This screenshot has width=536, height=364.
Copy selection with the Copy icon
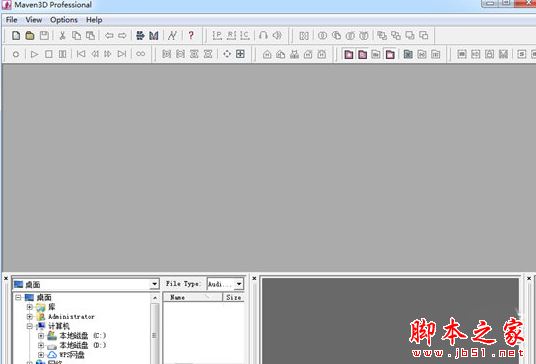(76, 35)
